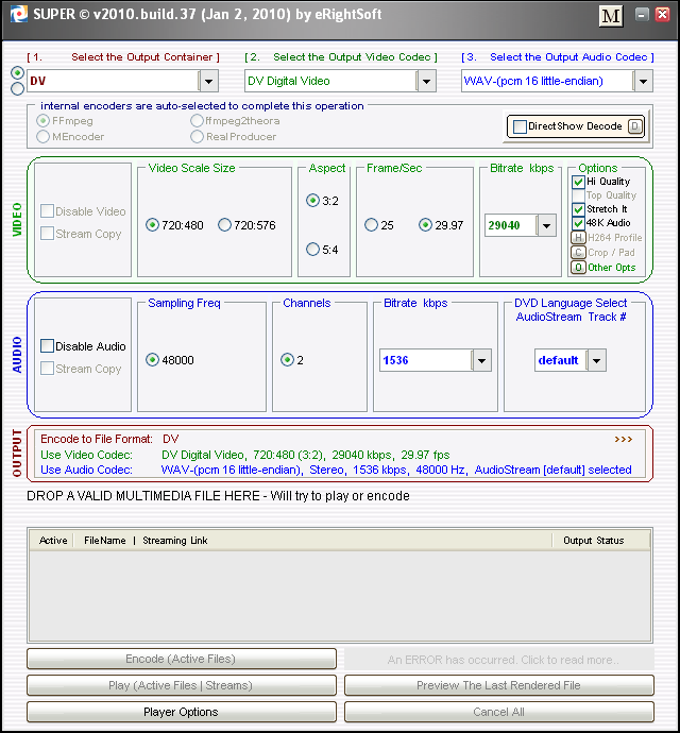Check the video Stream Copy checkbox
The image size is (680, 733).
(x=47, y=233)
